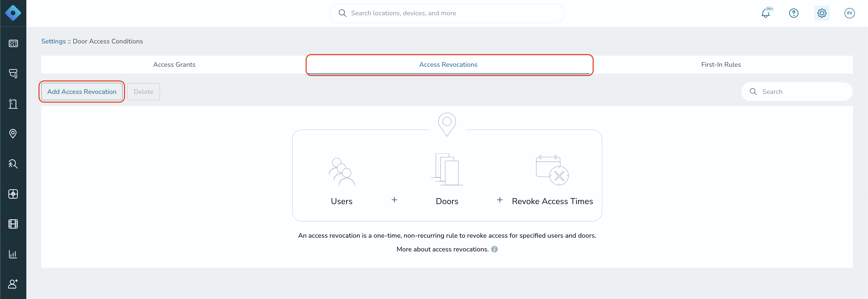Click the global search locations field
The height and width of the screenshot is (299, 868).
pyautogui.click(x=447, y=13)
